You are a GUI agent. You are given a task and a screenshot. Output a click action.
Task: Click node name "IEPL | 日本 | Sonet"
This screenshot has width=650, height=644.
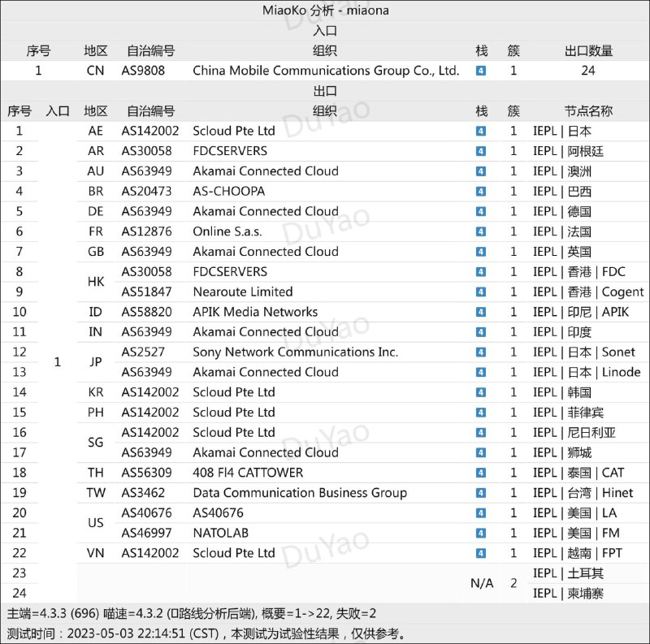pos(583,352)
